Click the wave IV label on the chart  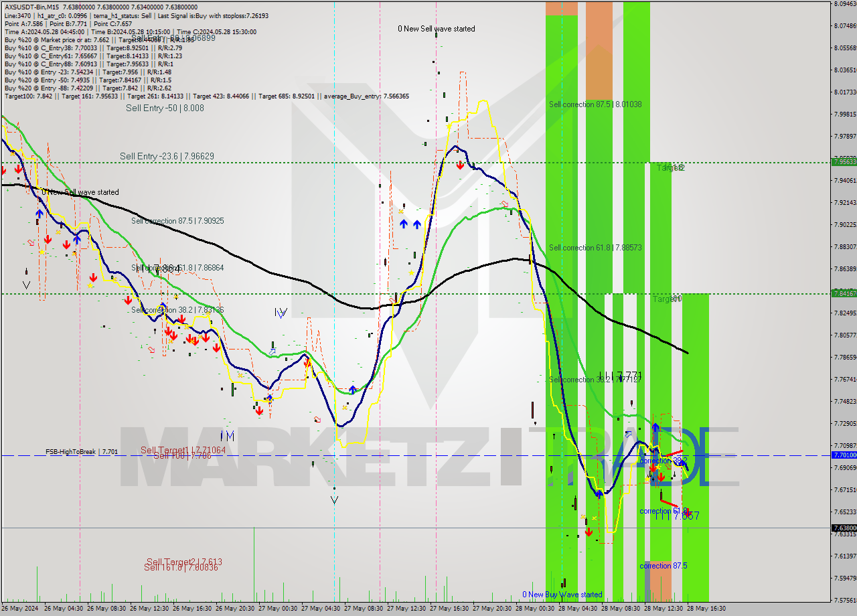coord(281,313)
